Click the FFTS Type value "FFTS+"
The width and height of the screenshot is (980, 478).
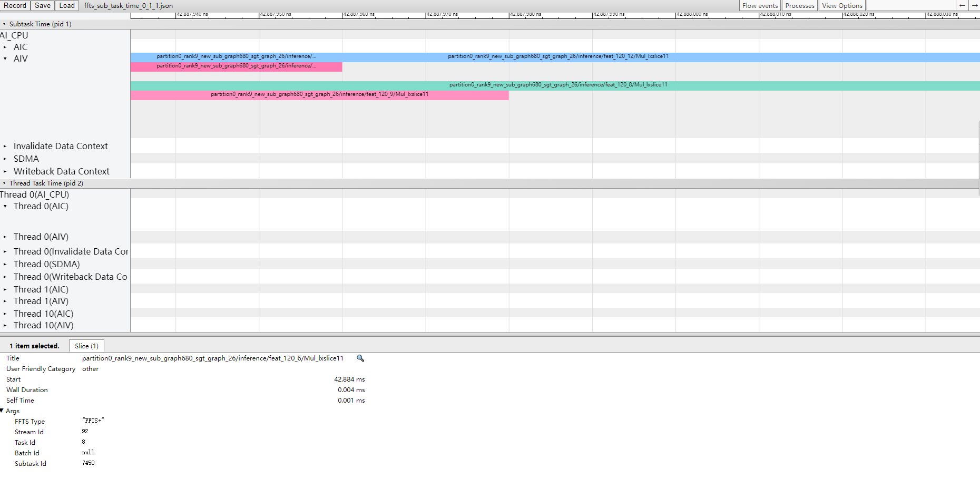(93, 421)
